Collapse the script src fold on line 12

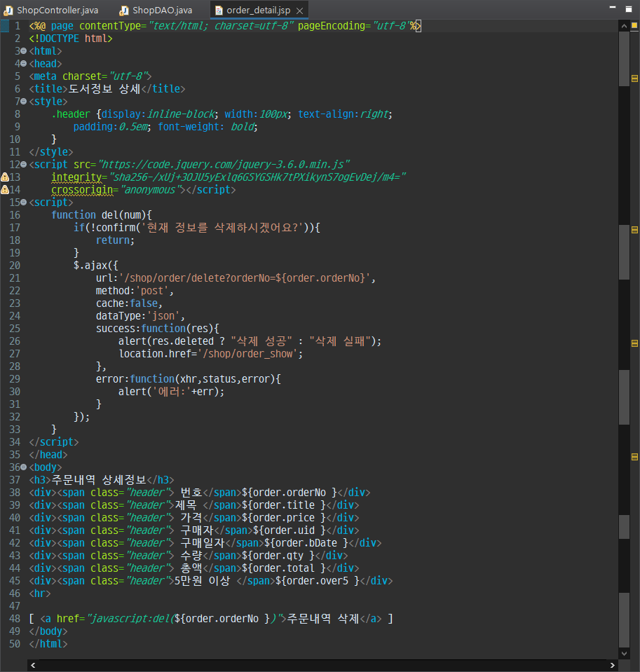point(24,165)
